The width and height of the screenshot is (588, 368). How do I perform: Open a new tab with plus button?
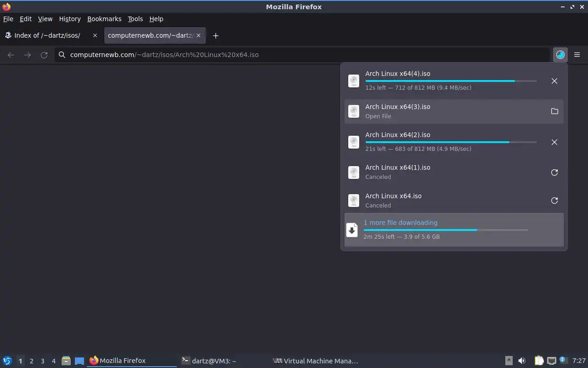click(x=215, y=35)
